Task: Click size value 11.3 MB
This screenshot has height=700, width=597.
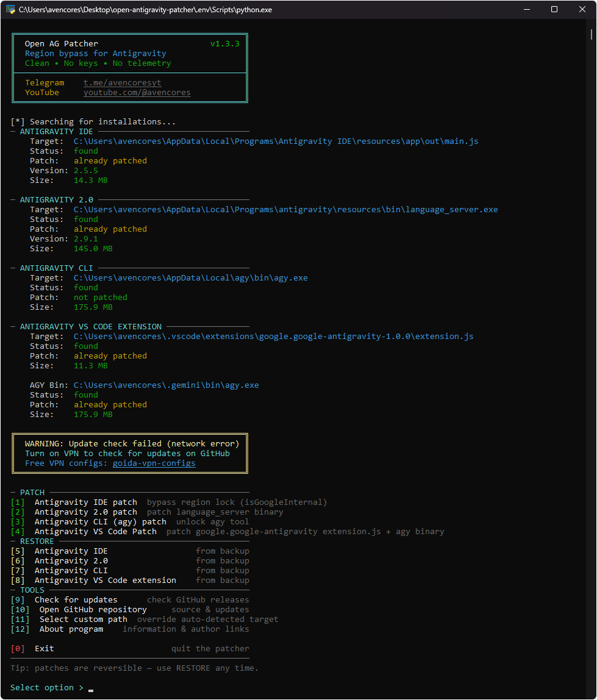Action: click(x=91, y=366)
